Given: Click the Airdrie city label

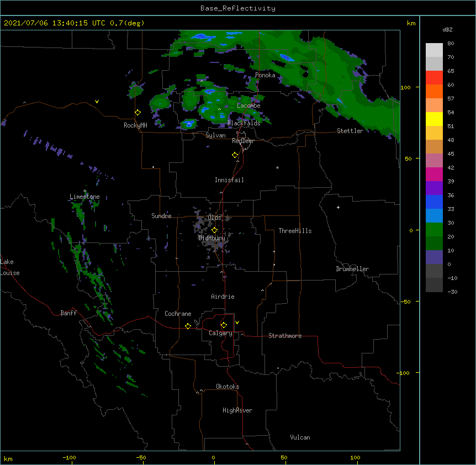Looking at the screenshot, I should click(x=223, y=297).
